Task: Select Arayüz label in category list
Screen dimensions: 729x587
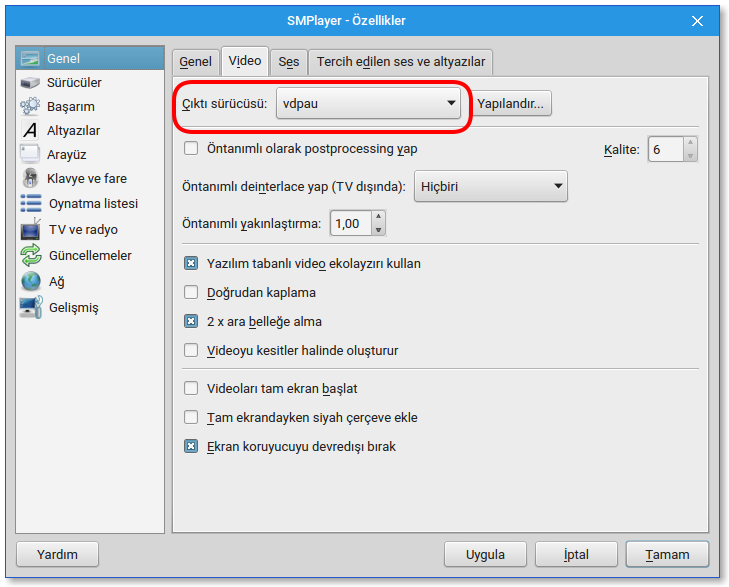Action: point(66,155)
